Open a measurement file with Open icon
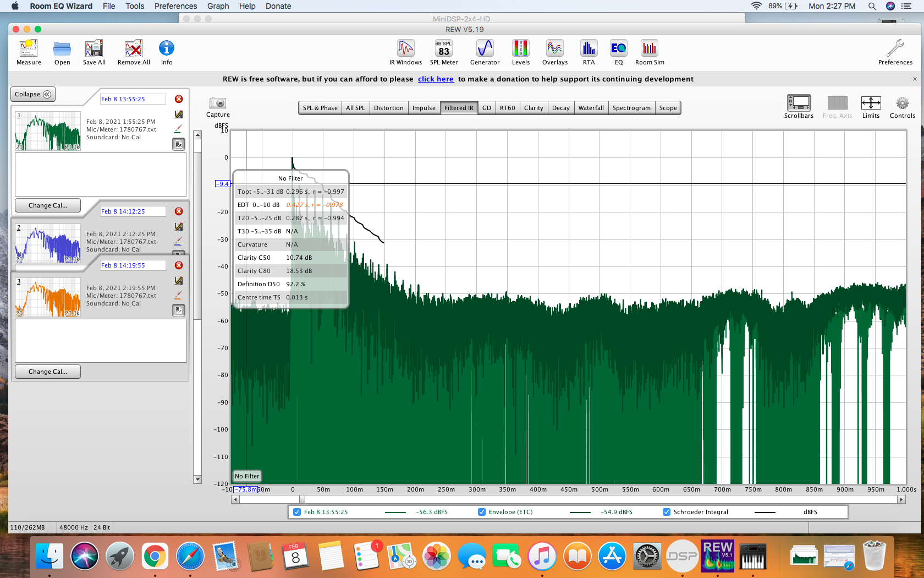The height and width of the screenshot is (578, 924). [x=62, y=52]
